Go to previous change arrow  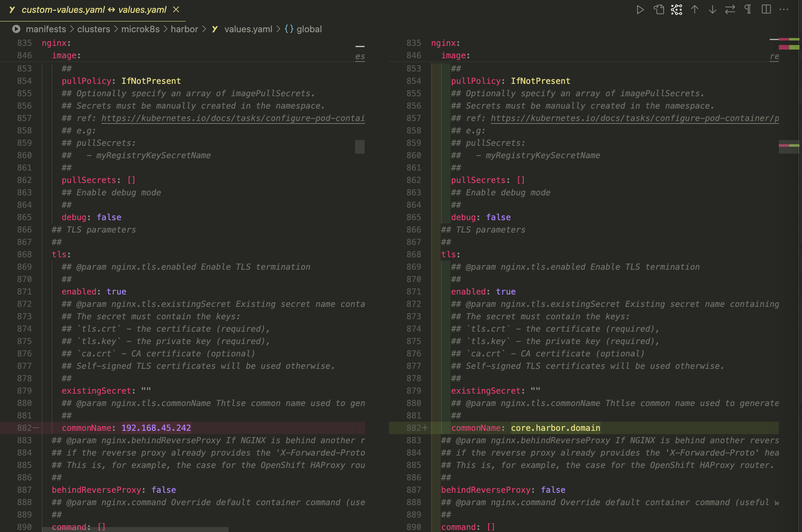point(695,9)
